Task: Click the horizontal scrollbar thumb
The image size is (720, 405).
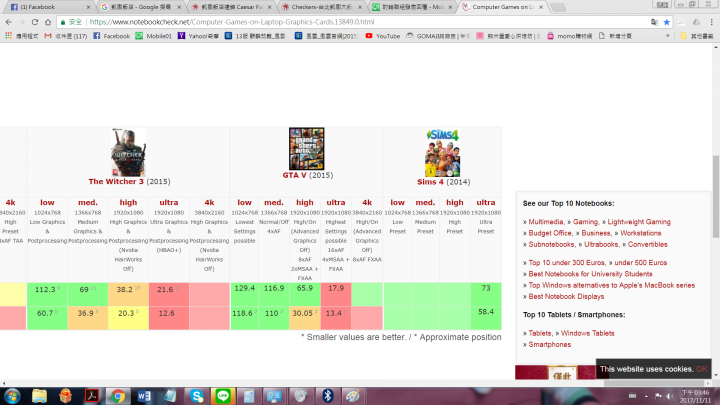Action: click(654, 383)
